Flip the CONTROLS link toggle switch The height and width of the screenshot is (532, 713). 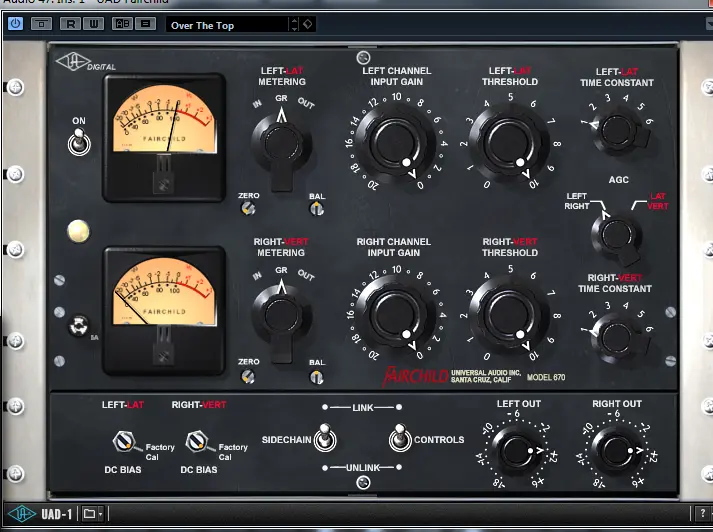400,438
